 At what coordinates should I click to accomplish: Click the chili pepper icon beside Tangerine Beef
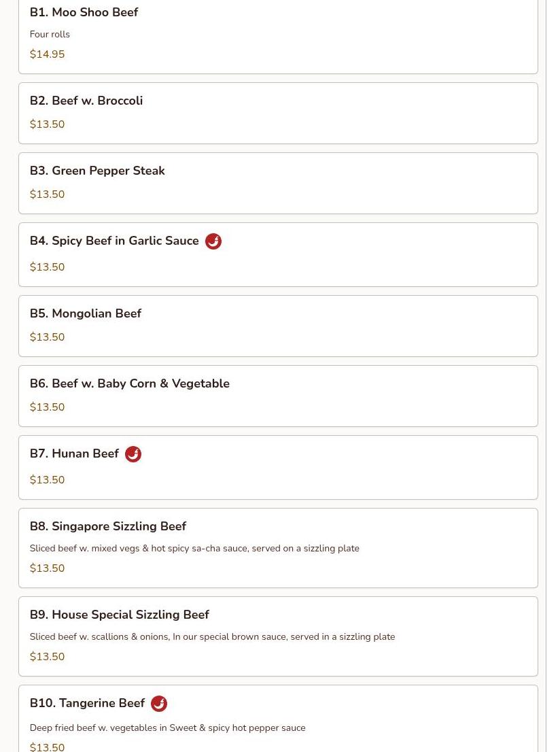tap(159, 704)
